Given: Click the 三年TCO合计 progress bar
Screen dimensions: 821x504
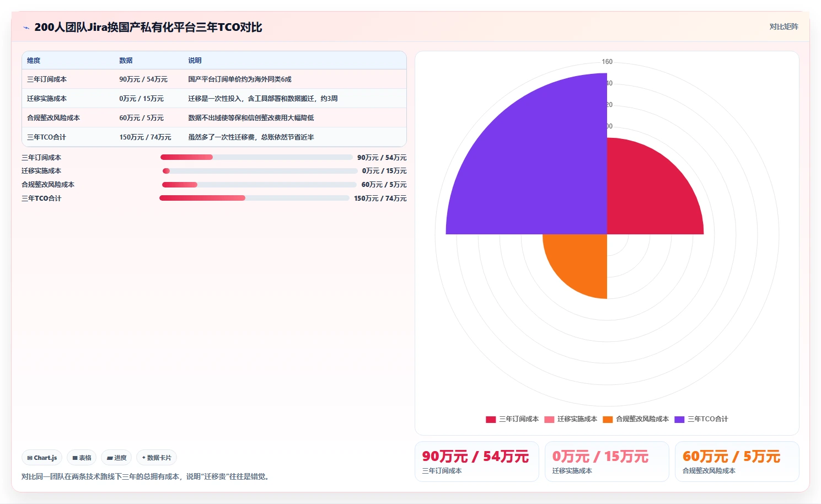Looking at the screenshot, I should [x=254, y=198].
